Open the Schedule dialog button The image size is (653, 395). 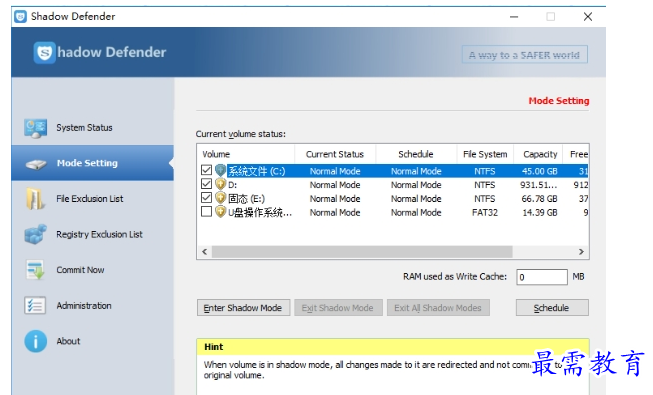click(x=552, y=308)
